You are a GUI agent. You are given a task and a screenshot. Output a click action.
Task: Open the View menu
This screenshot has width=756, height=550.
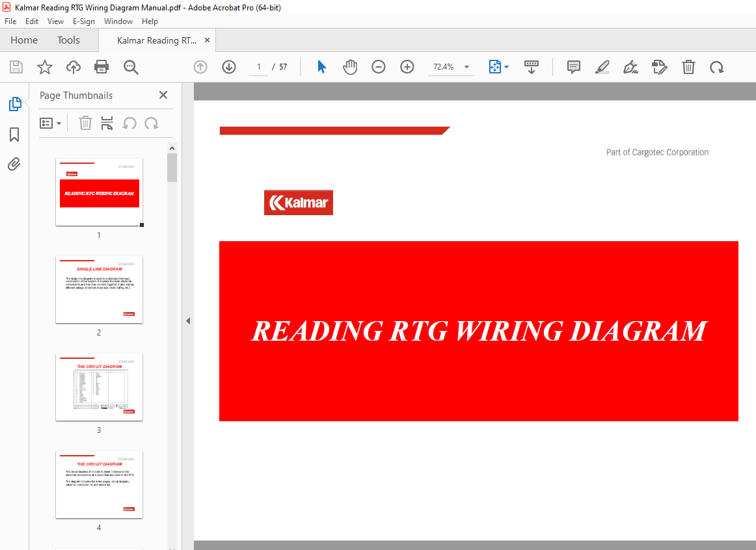55,21
